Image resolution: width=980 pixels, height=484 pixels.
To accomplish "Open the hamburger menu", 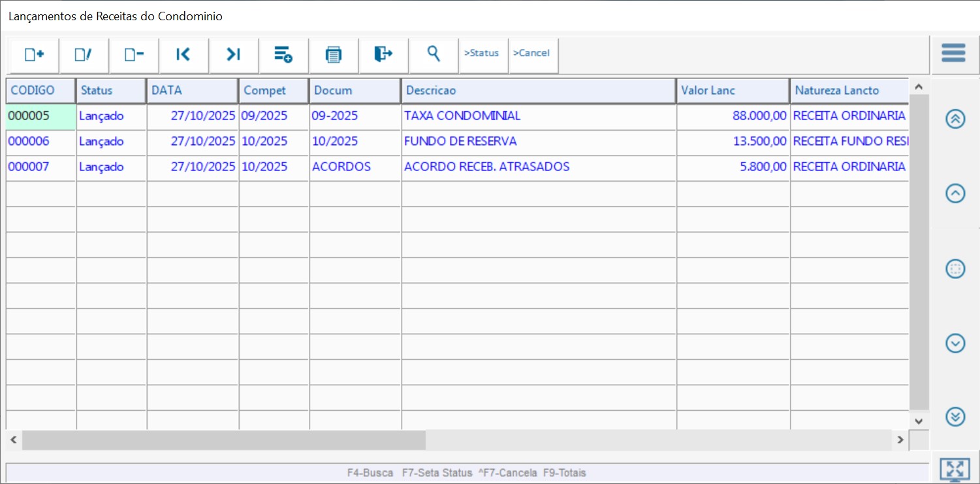I will click(x=953, y=53).
